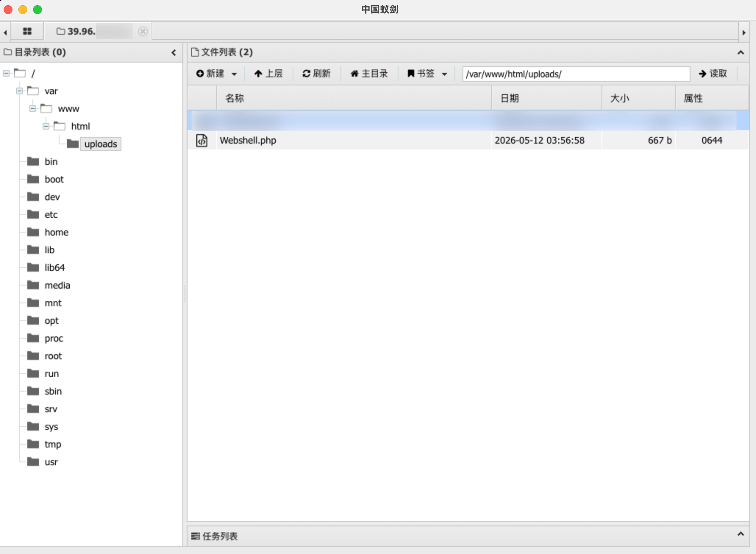Screen dimensions: 756x554
Task: Collapse the file list panel chevron
Action: point(740,53)
